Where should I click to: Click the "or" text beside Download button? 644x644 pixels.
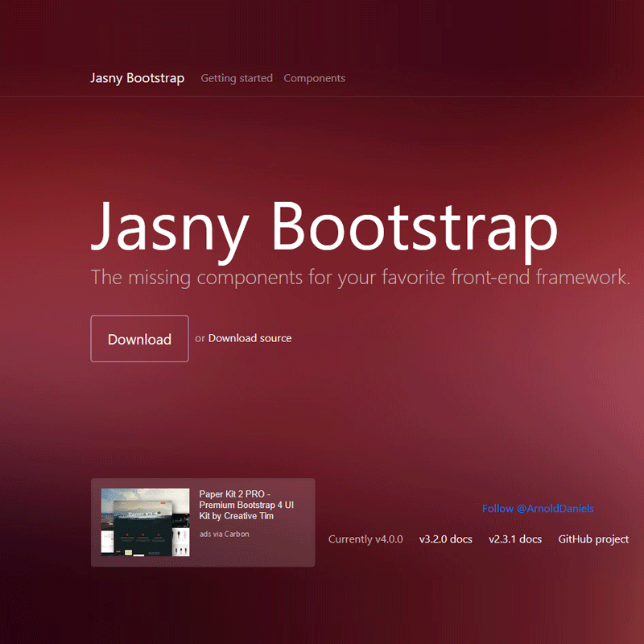199,339
